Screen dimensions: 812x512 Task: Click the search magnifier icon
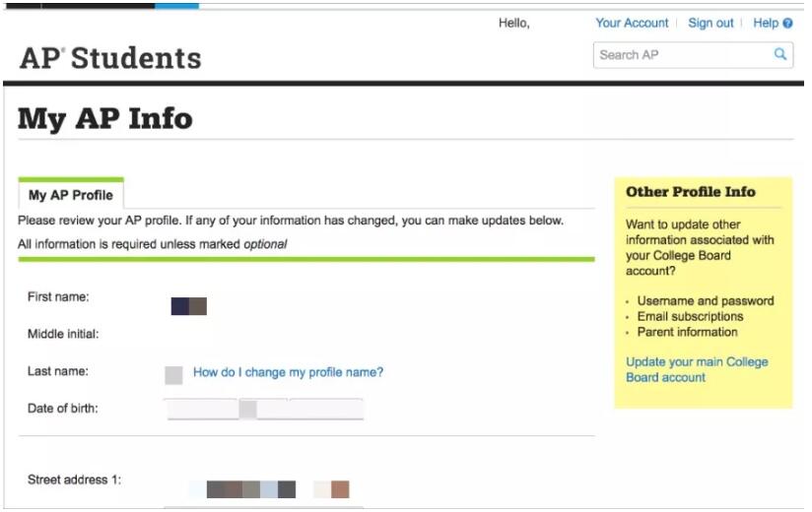click(x=779, y=54)
